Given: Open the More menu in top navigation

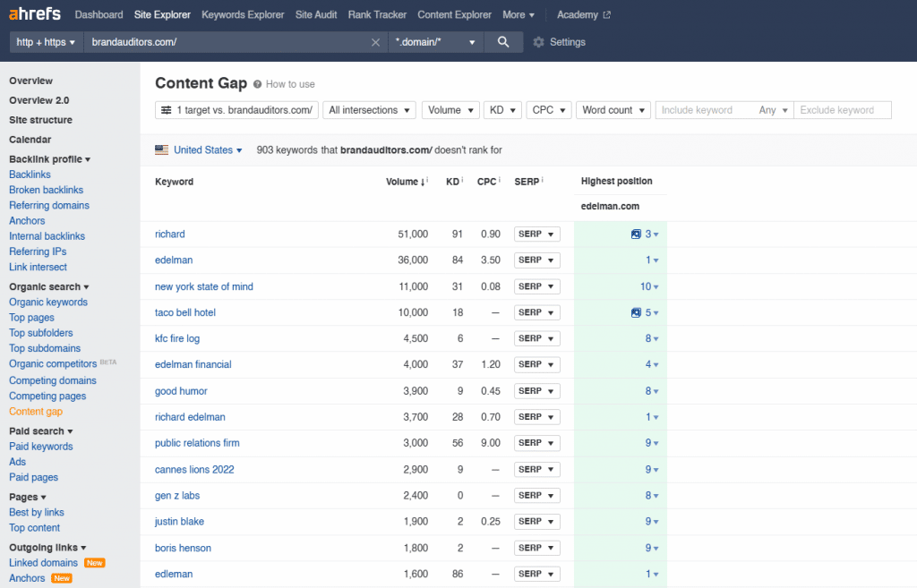Looking at the screenshot, I should coord(518,15).
